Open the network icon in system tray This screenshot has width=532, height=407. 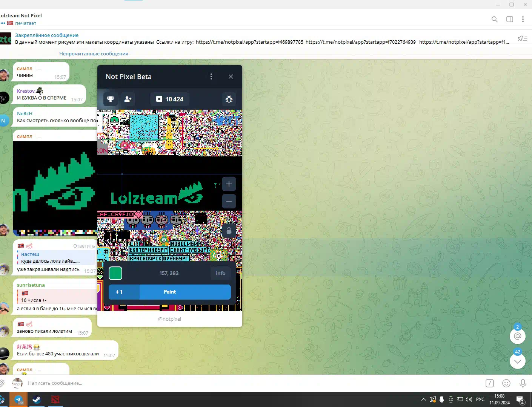click(x=460, y=399)
